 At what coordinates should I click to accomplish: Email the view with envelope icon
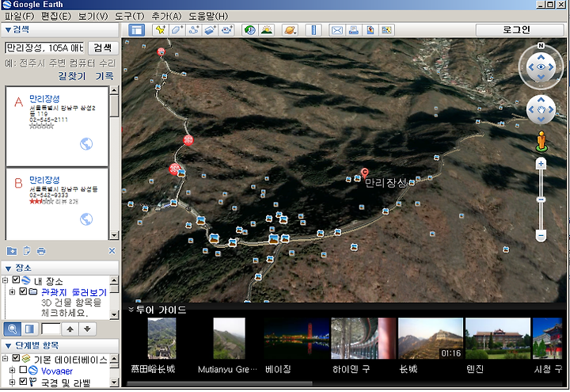coord(337,30)
